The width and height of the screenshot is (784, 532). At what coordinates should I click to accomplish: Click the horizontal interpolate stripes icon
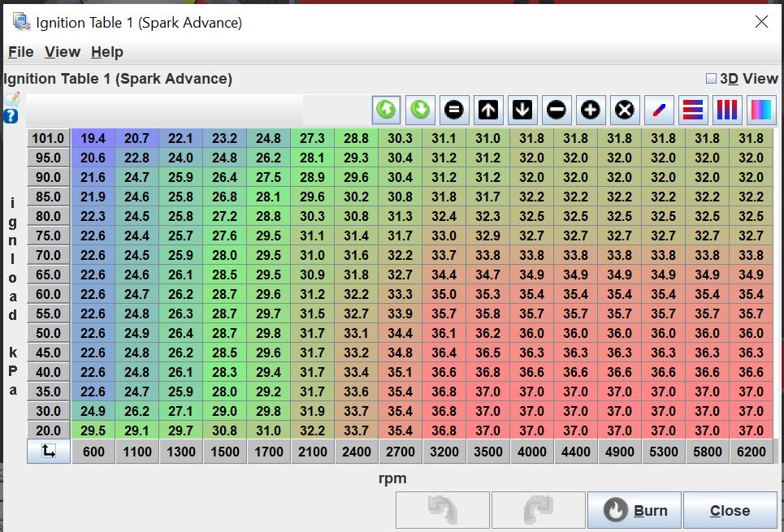click(x=693, y=110)
